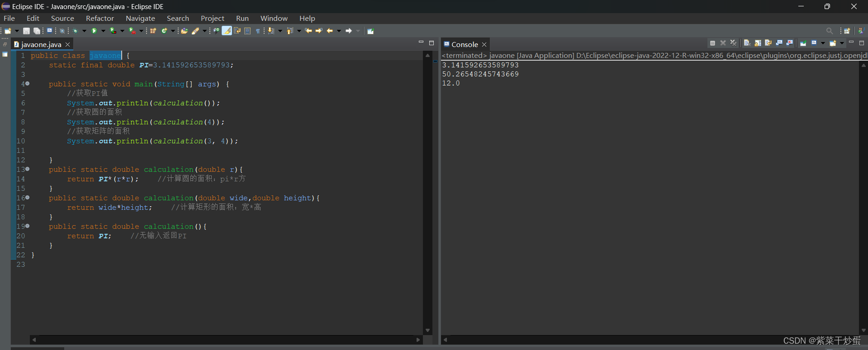This screenshot has width=868, height=350.
Task: Open the Project menu
Action: click(x=213, y=18)
